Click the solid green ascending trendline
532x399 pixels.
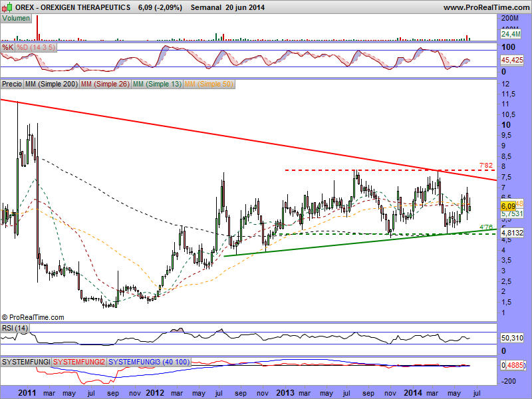360,243
